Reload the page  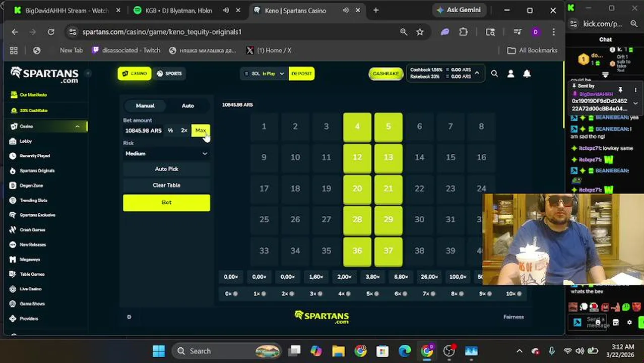pyautogui.click(x=51, y=32)
